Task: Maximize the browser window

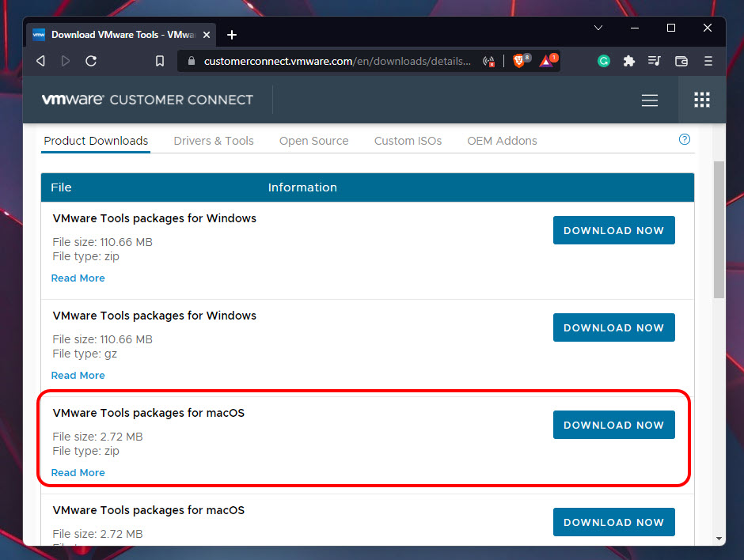Action: pos(671,28)
